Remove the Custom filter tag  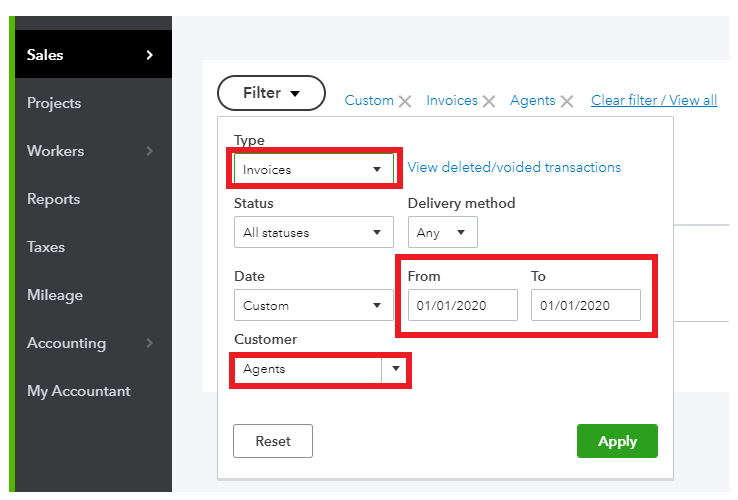click(405, 101)
